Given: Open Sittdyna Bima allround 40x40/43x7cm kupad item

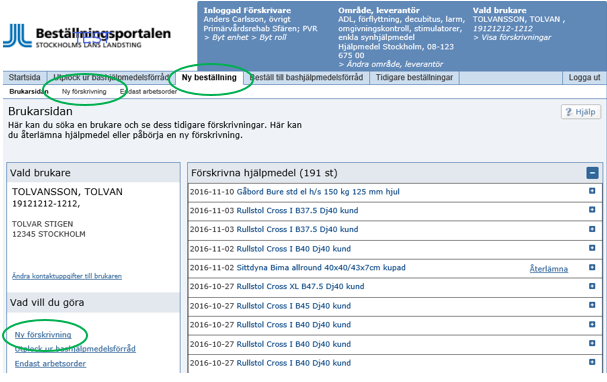Looking at the screenshot, I should coord(321,267).
